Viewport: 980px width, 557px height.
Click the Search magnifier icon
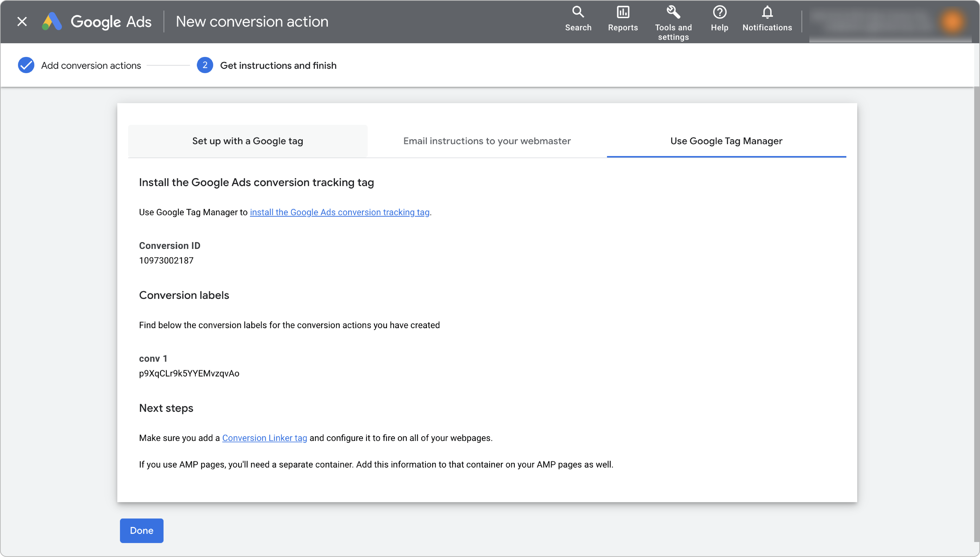tap(578, 12)
